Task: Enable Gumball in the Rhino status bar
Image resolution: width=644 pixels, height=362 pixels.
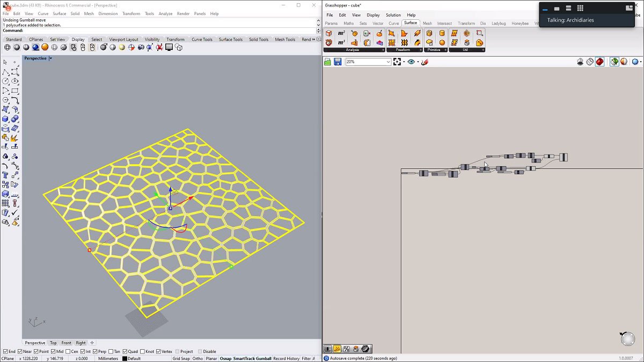Action: tap(264, 358)
